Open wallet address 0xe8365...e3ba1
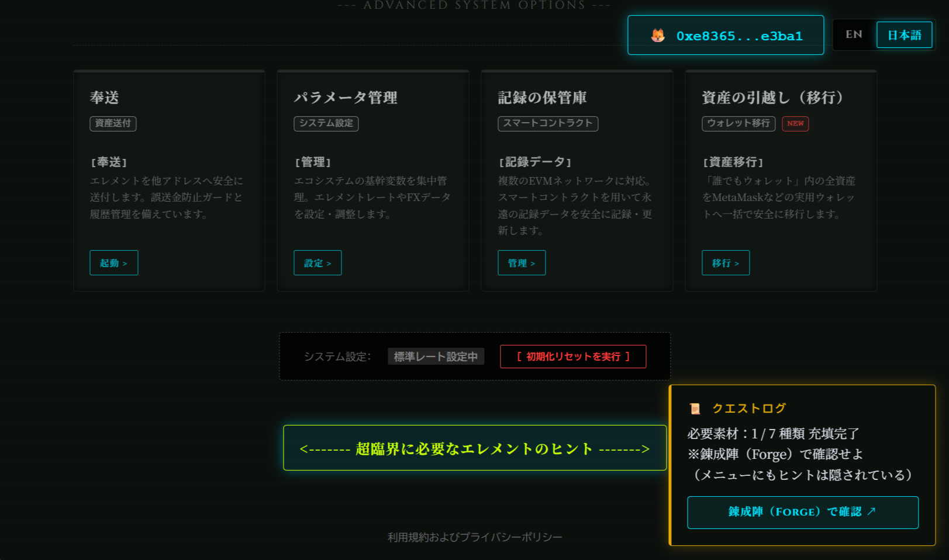The image size is (949, 560). pos(726,35)
